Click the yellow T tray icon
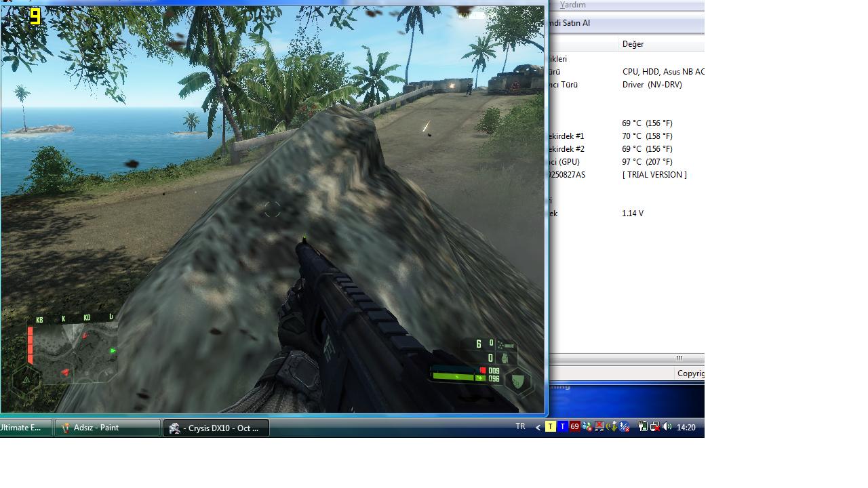 (551, 426)
